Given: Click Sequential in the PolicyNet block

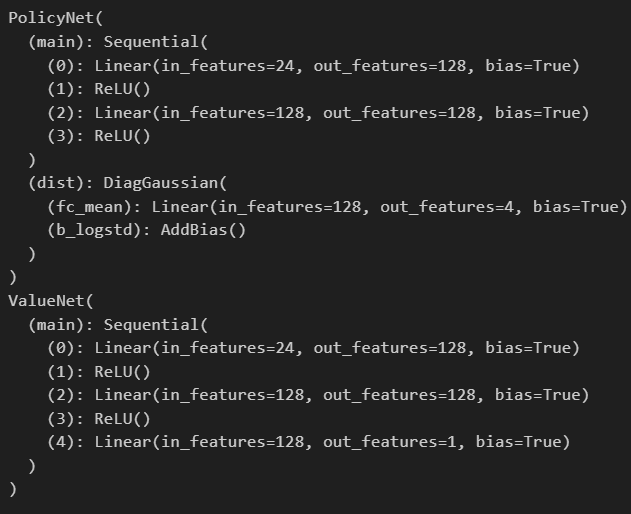Looking at the screenshot, I should click(x=152, y=42).
